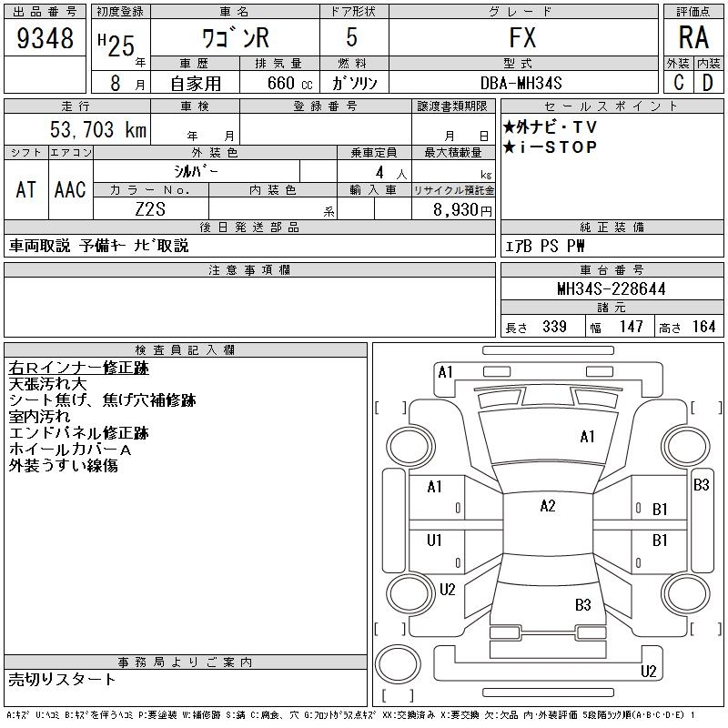This screenshot has height=728, width=728.
Task: Select the セールスポイント header
Action: click(x=612, y=106)
